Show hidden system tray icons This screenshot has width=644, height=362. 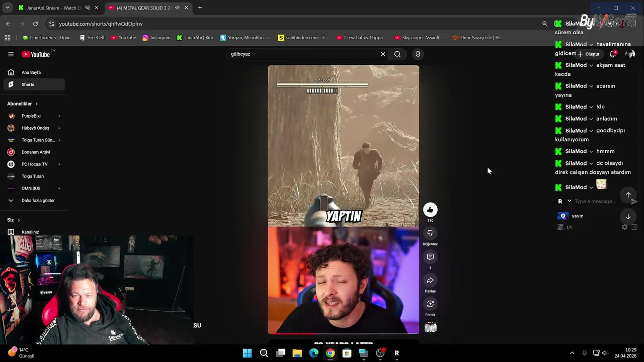[572, 353]
